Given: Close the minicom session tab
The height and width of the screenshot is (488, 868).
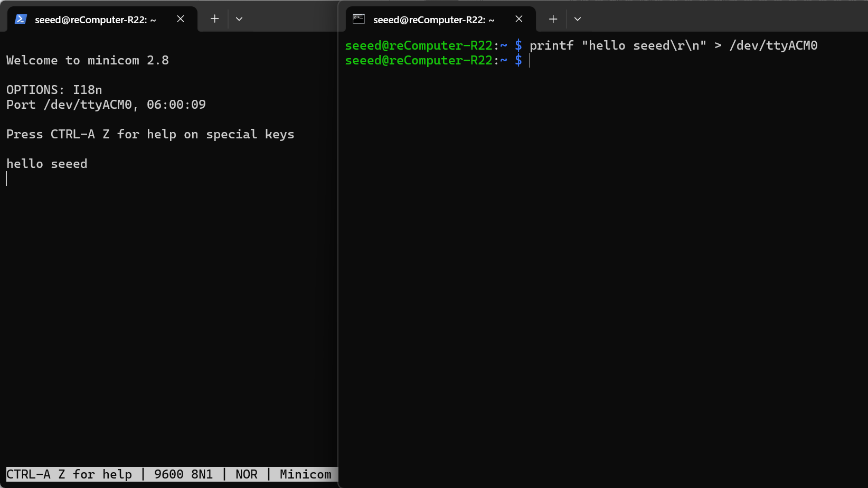Looking at the screenshot, I should (181, 19).
